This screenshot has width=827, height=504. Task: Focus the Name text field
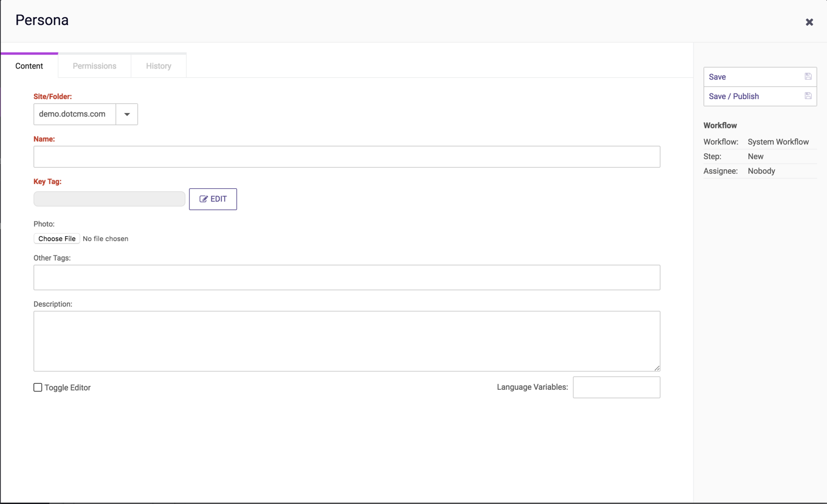(346, 157)
